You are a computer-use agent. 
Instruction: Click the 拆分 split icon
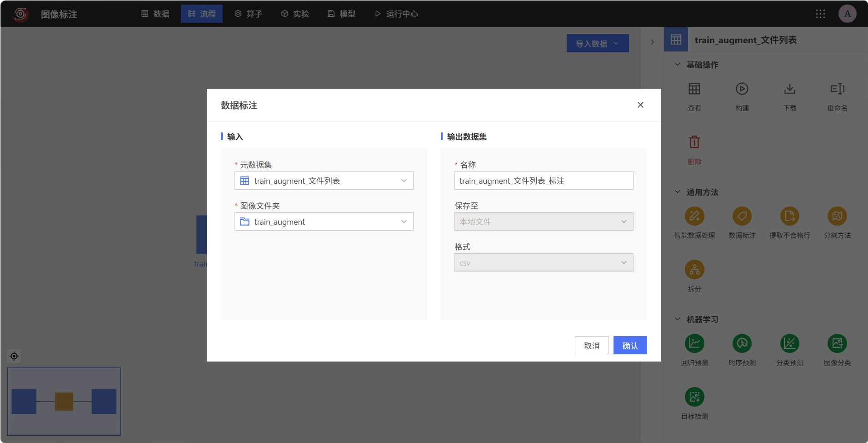[694, 270]
